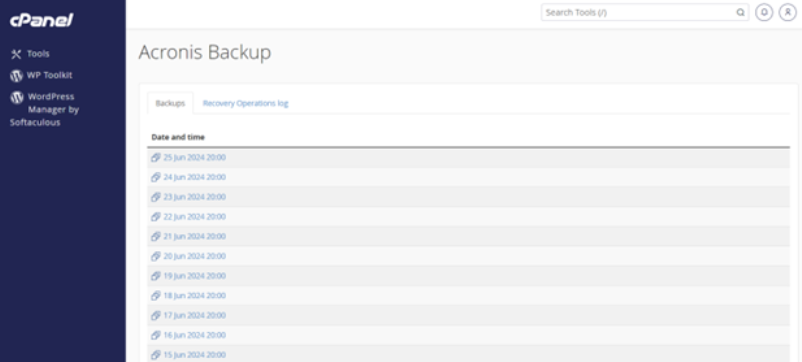Click the cPanel logo
Viewport: 802px width, 362px height.
point(41,20)
